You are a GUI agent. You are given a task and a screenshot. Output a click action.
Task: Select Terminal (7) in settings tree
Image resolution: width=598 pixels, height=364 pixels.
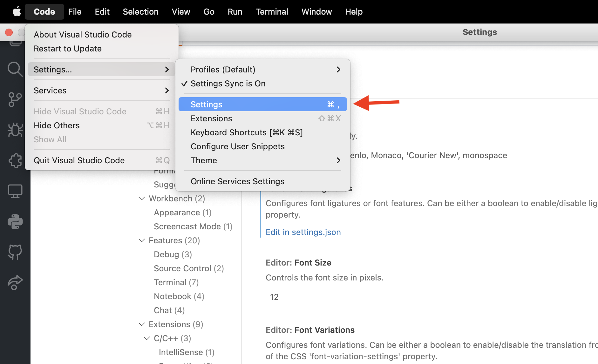(176, 282)
